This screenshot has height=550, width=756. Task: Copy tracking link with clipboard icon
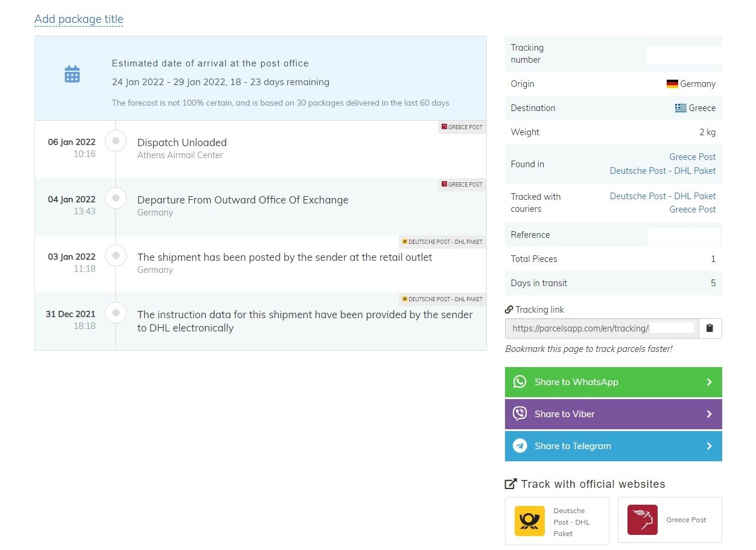pos(710,328)
